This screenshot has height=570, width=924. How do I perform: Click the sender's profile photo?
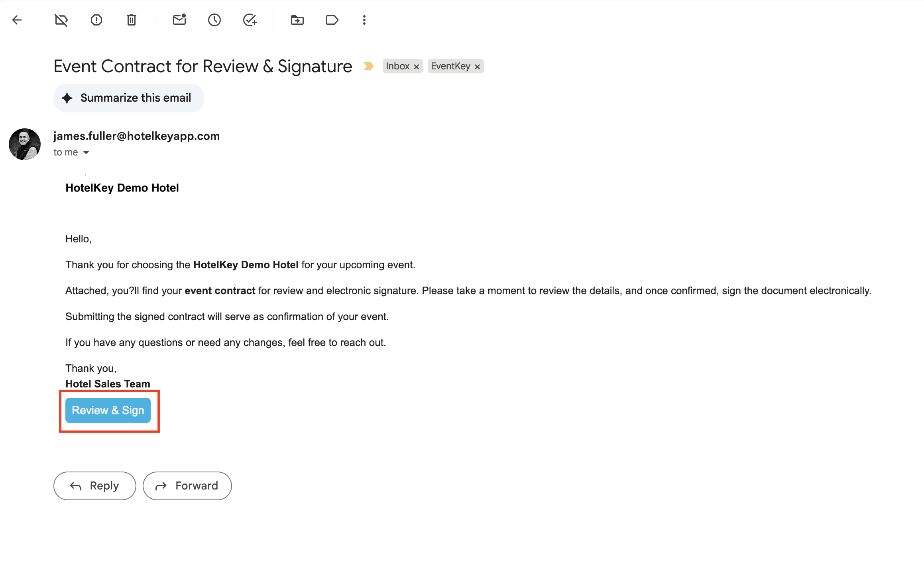[25, 144]
